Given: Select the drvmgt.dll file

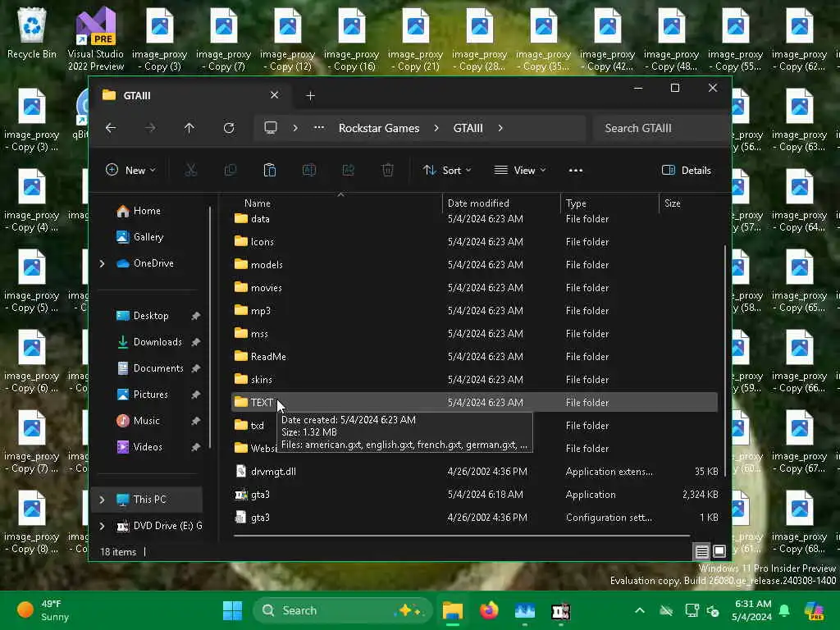Looking at the screenshot, I should 475,472.
